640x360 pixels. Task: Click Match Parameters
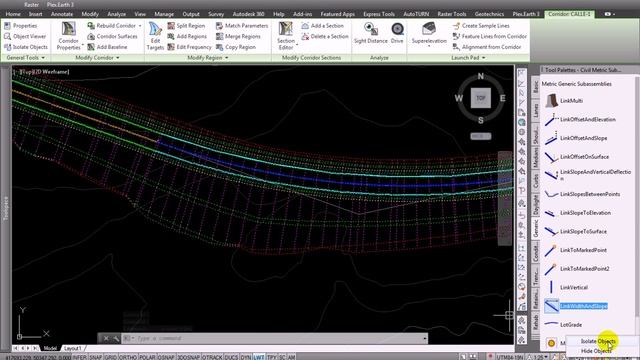[242, 26]
